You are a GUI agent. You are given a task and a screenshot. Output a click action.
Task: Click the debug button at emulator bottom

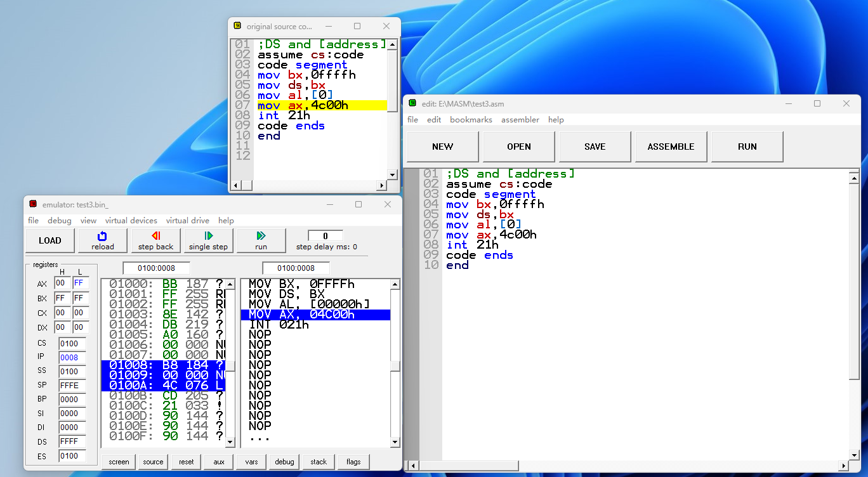285,462
